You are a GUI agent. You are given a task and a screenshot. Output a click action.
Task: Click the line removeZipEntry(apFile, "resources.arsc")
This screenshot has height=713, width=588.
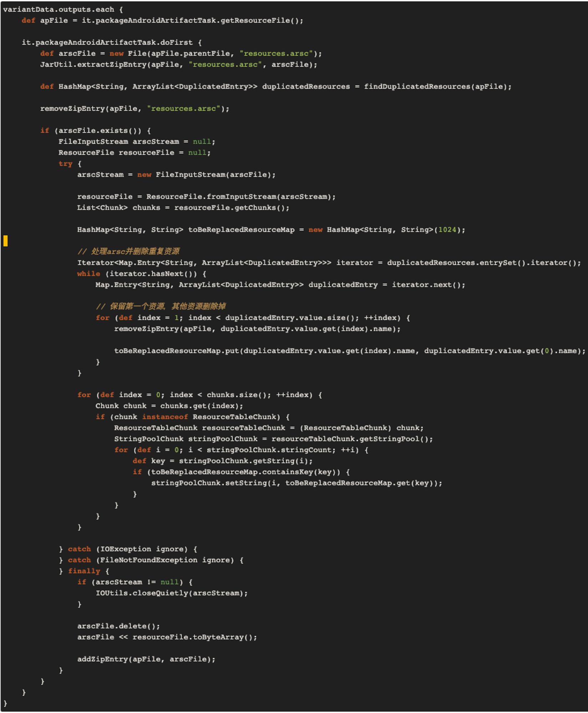click(135, 108)
